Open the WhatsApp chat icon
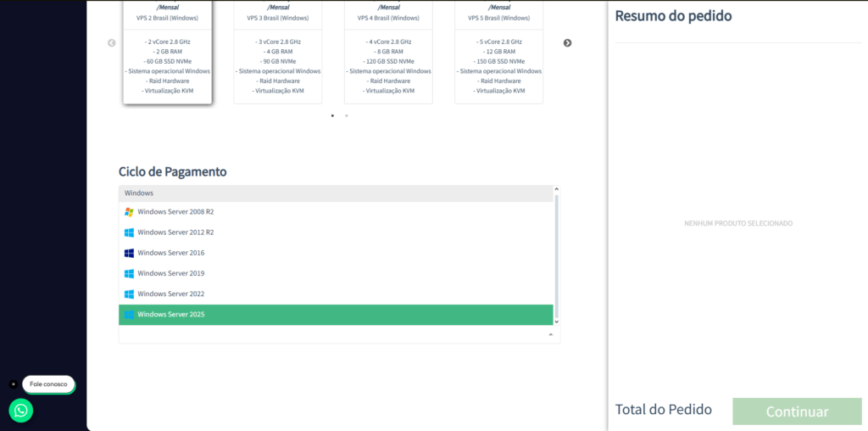This screenshot has width=868, height=431. (x=21, y=411)
